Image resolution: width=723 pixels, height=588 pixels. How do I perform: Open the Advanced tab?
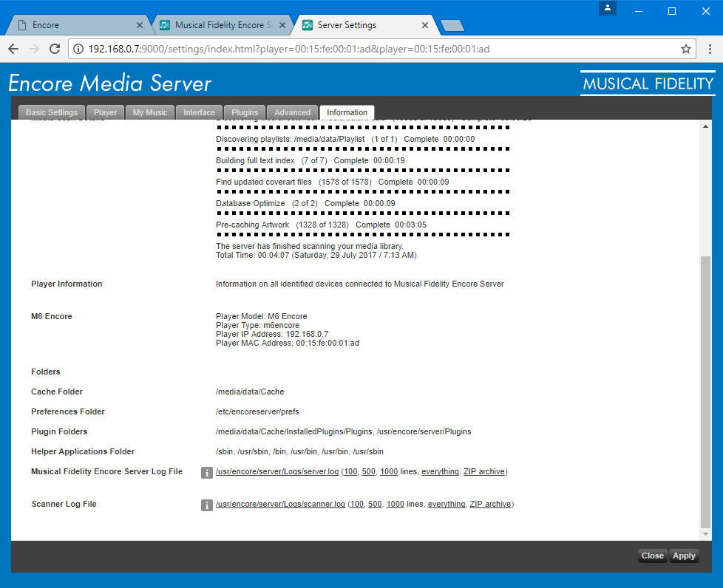tap(292, 112)
